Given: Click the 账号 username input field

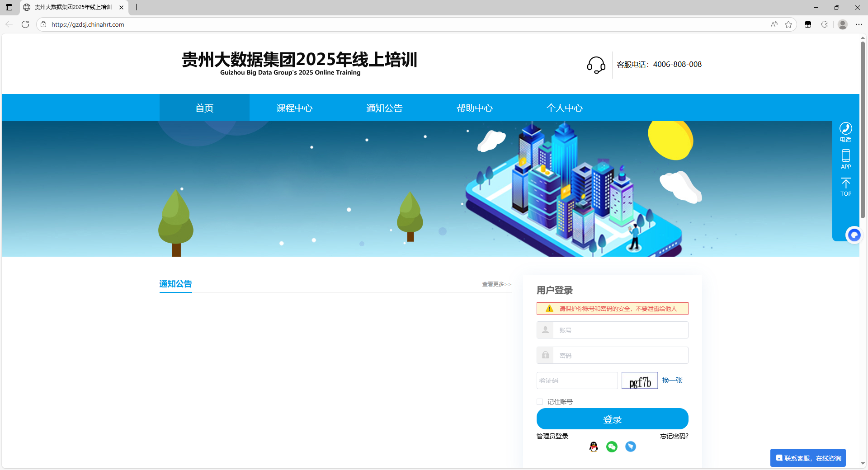Looking at the screenshot, I should [620, 330].
